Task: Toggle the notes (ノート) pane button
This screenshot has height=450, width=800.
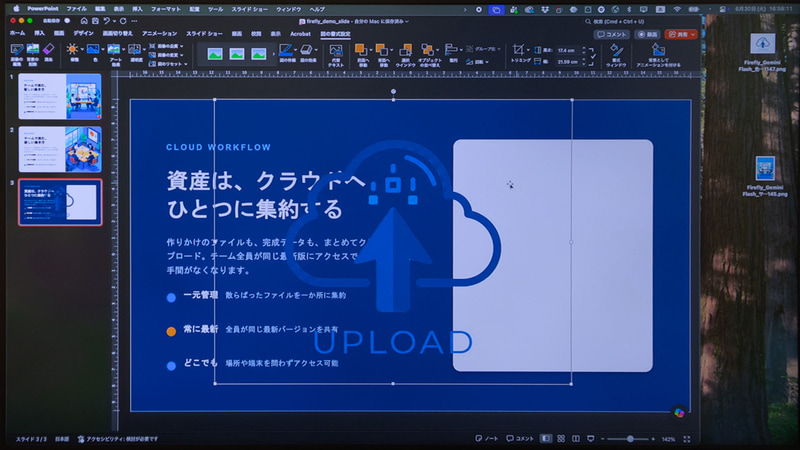Action: [x=487, y=439]
